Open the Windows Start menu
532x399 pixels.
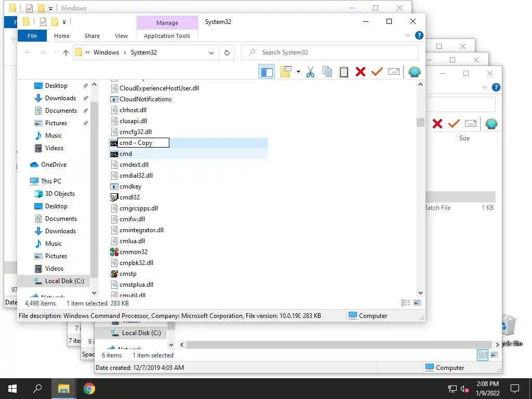(x=12, y=389)
